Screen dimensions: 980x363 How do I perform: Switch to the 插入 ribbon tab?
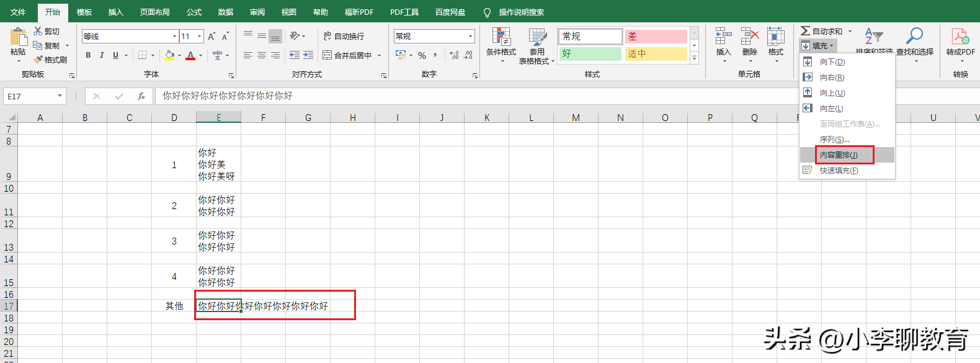click(x=116, y=12)
